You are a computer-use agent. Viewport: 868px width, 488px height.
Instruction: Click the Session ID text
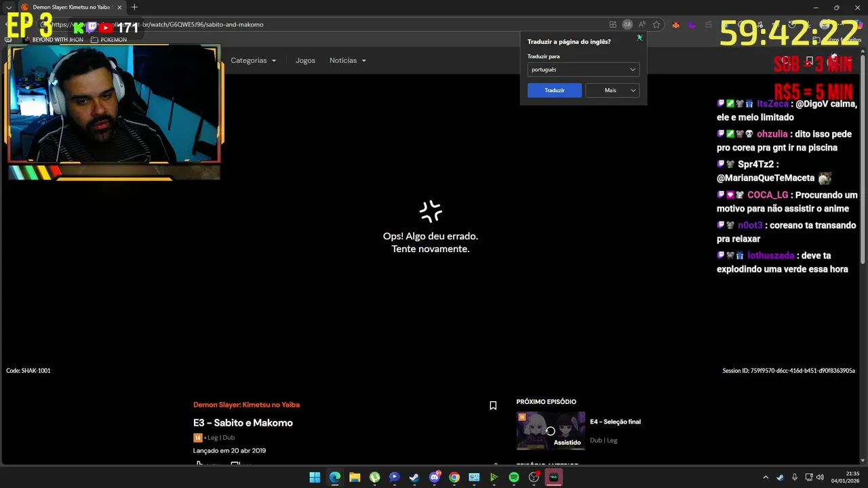tap(789, 371)
